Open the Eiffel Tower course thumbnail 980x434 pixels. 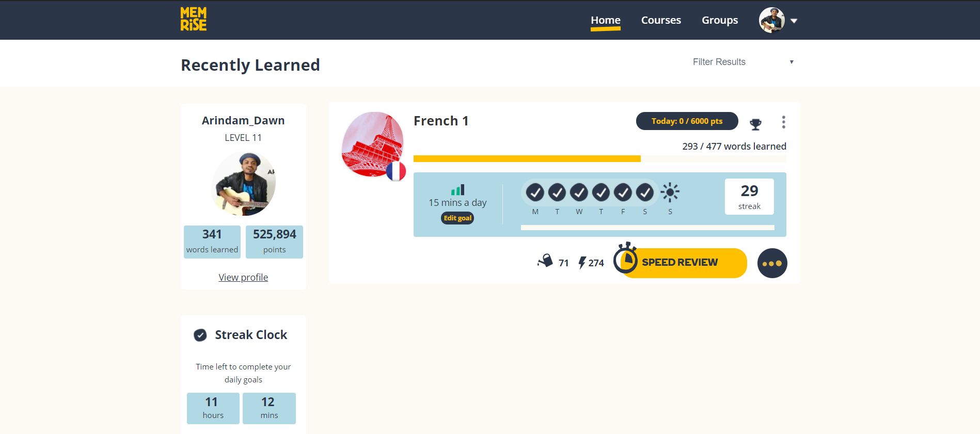pyautogui.click(x=372, y=144)
